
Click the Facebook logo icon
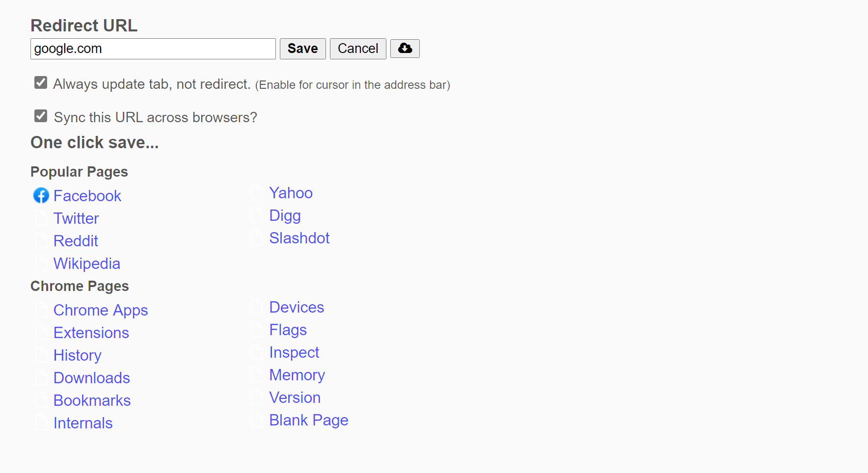click(x=41, y=195)
